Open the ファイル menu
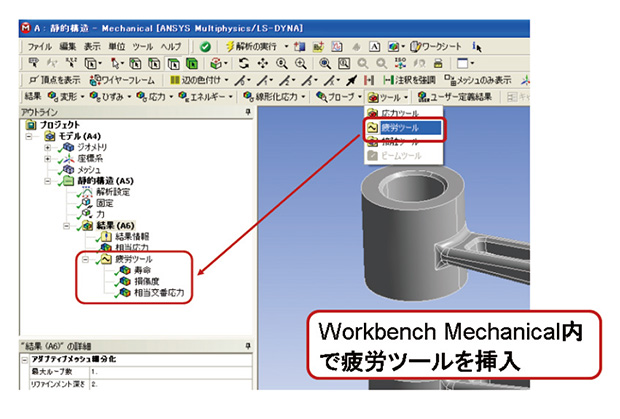This screenshot has width=620, height=419. (39, 47)
